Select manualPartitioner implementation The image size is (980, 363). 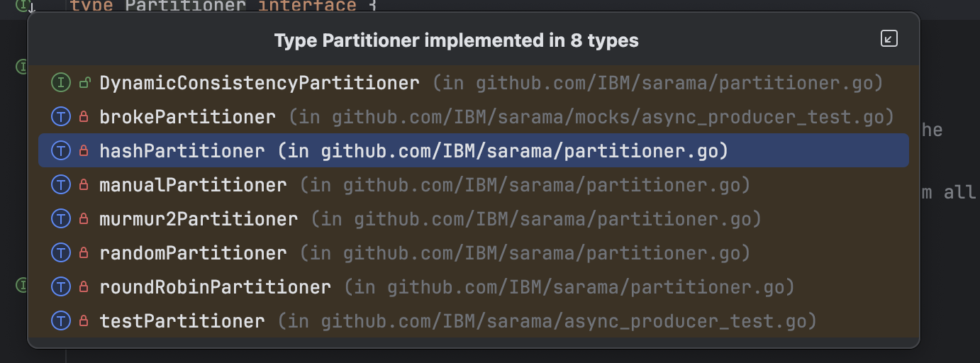point(474,185)
